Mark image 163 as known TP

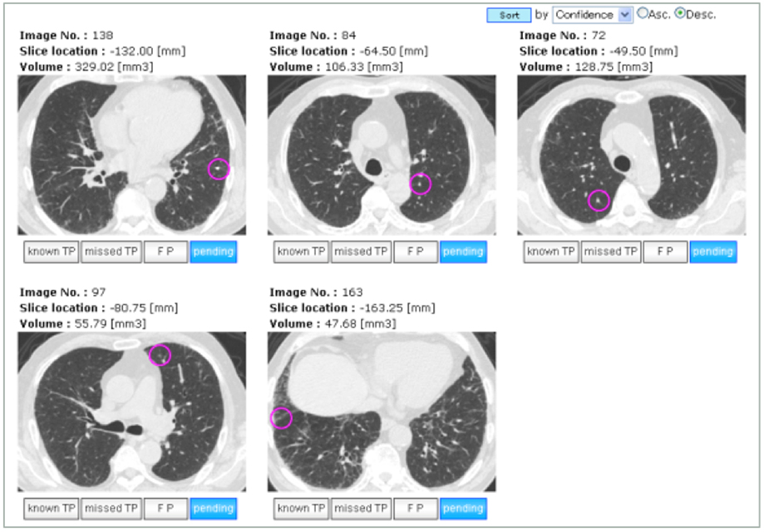[301, 509]
